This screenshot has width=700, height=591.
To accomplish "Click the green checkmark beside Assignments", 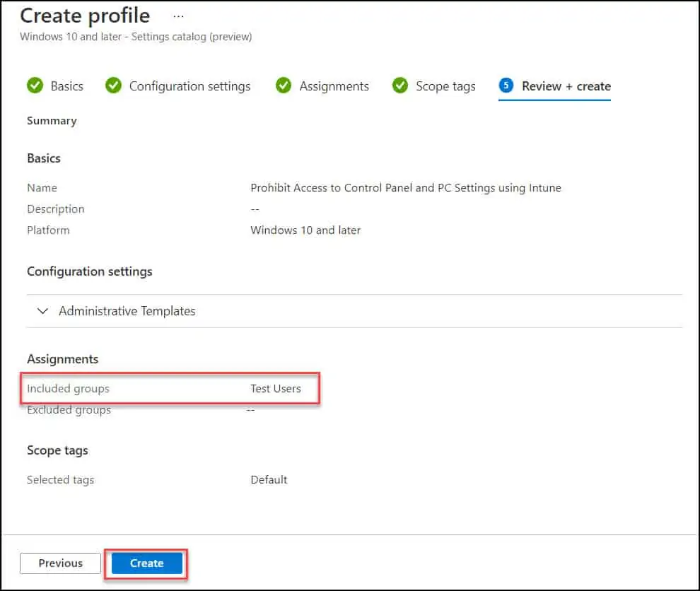I will click(284, 86).
